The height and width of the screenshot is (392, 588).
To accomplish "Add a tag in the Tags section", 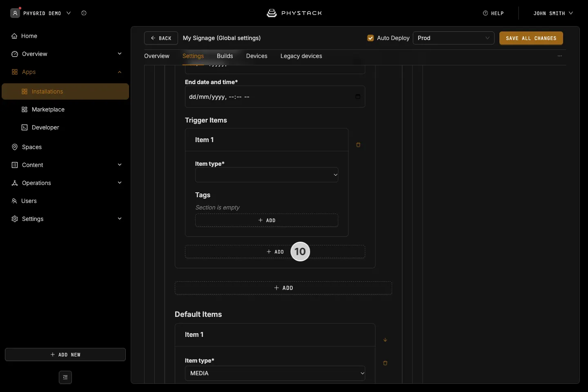I will coord(267,220).
